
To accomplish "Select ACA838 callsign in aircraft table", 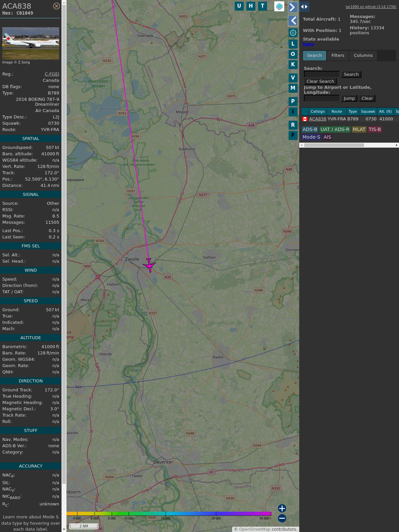I will (318, 119).
